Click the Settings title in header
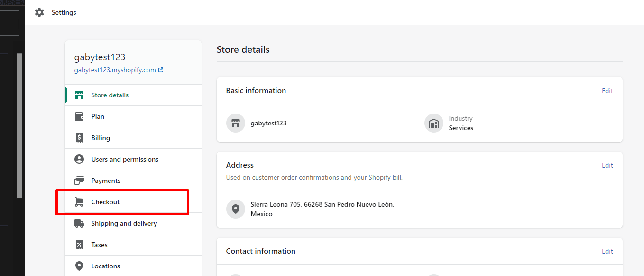 point(64,12)
